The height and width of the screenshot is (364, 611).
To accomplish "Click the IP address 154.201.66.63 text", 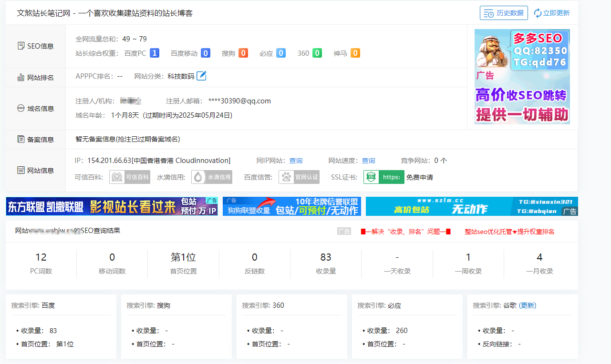I will pos(109,161).
